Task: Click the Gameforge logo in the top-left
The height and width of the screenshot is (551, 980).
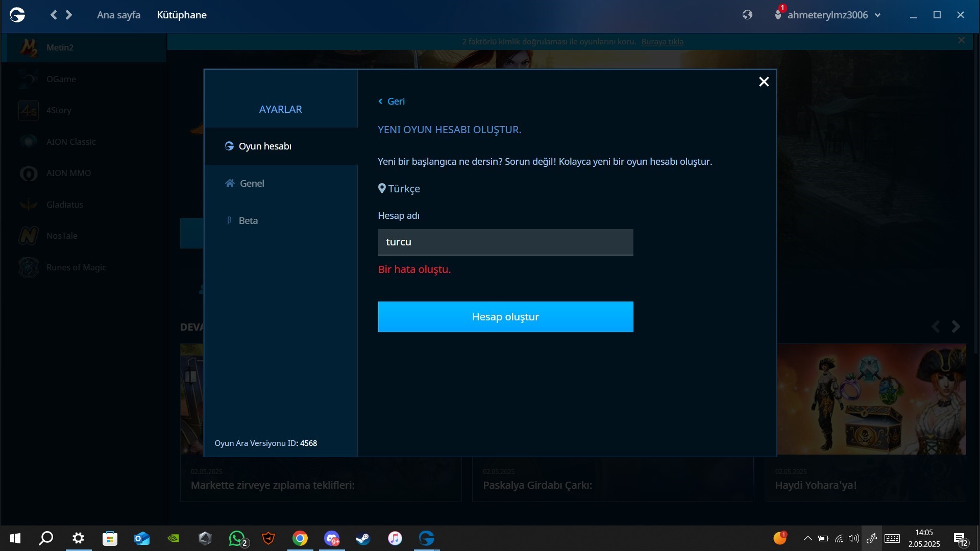Action: coord(17,15)
